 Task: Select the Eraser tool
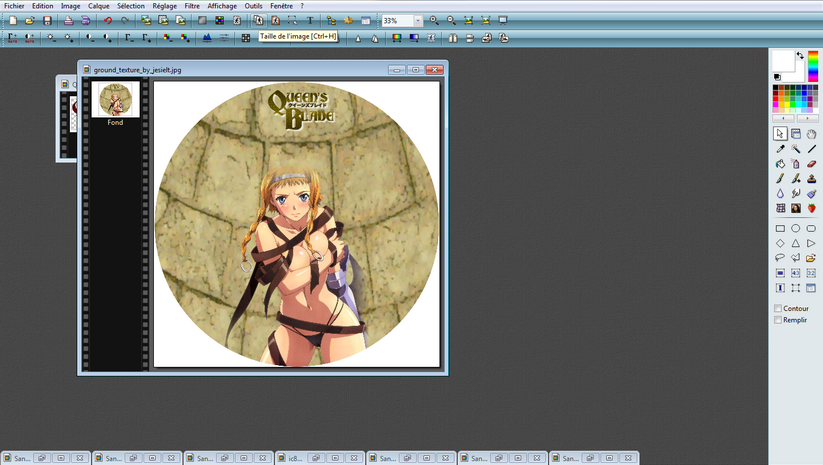pos(811,164)
